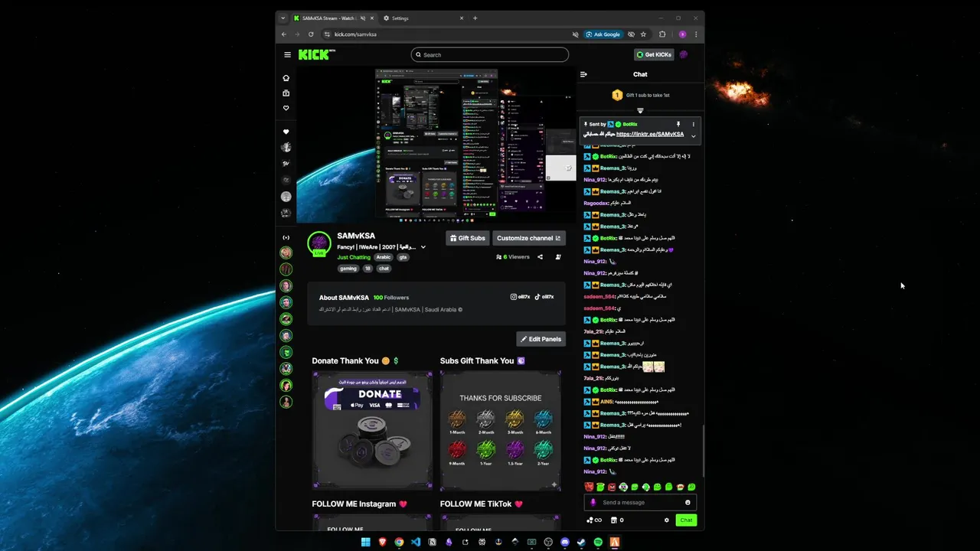This screenshot has height=551, width=980.
Task: Bookmark this page with the star icon
Action: click(643, 34)
